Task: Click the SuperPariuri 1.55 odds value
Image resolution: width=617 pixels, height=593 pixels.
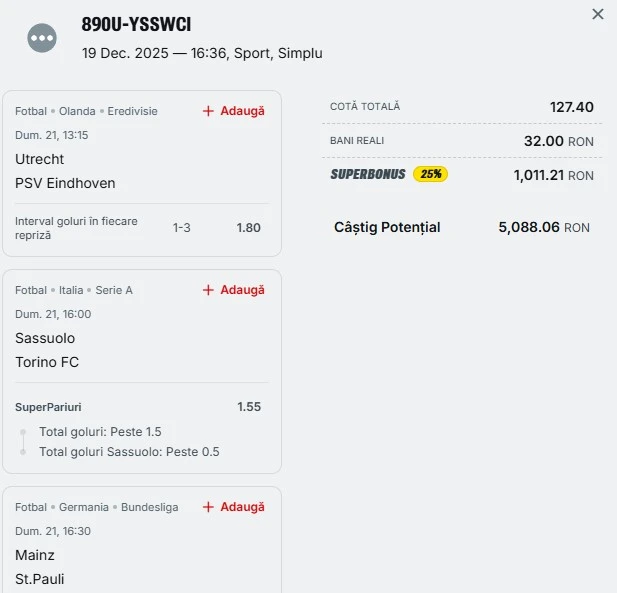Action: (x=249, y=407)
